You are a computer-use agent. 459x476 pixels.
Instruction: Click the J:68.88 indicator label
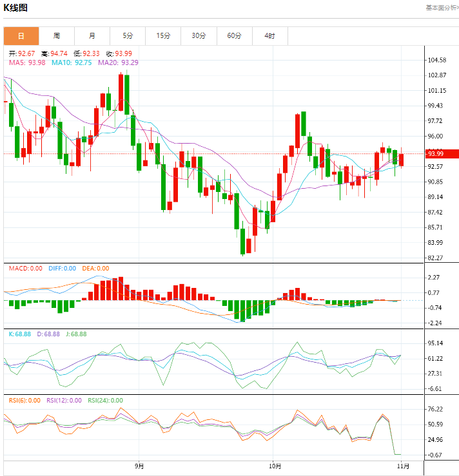click(x=76, y=334)
